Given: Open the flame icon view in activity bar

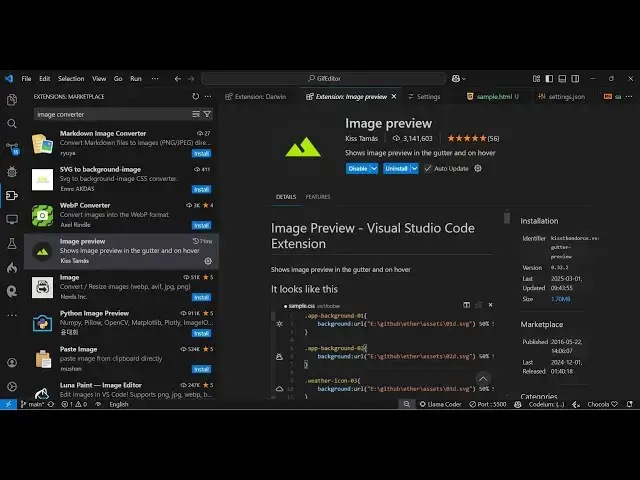Looking at the screenshot, I should coord(12,268).
